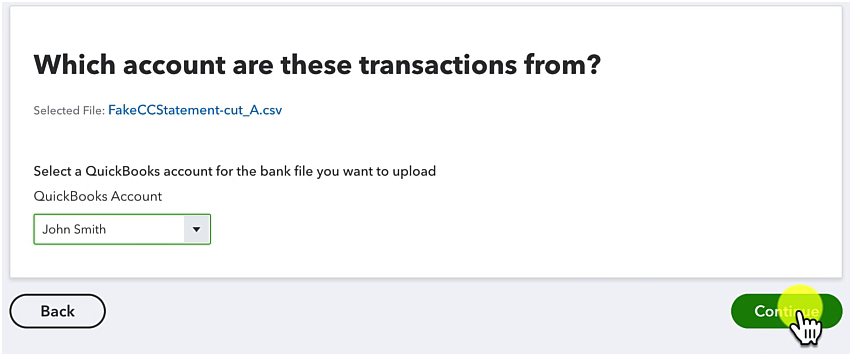Open the FakeCCStatement-cut_A.csv file link
Image resolution: width=855 pixels, height=360 pixels.
click(195, 110)
